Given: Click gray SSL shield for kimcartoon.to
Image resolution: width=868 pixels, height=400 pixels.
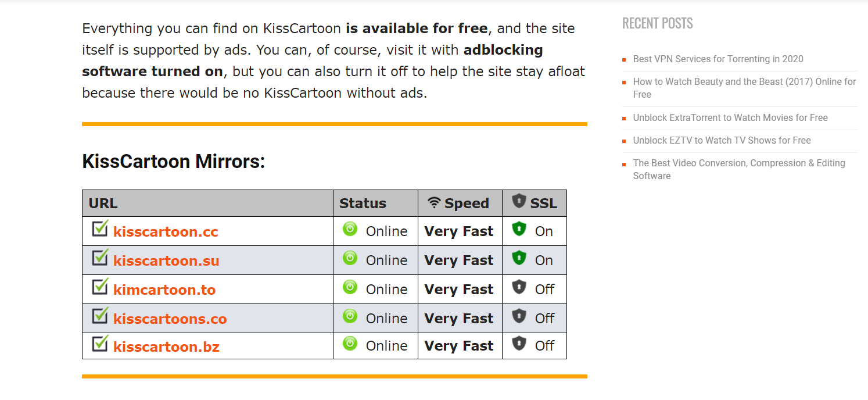Looking at the screenshot, I should 519,287.
